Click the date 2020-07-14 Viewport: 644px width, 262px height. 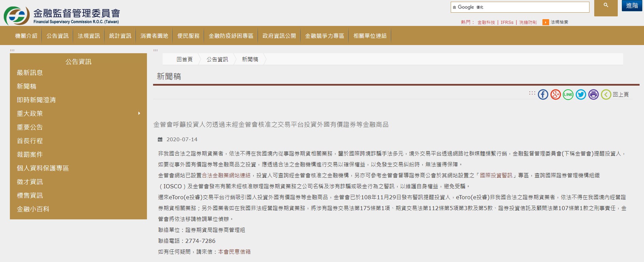182,140
